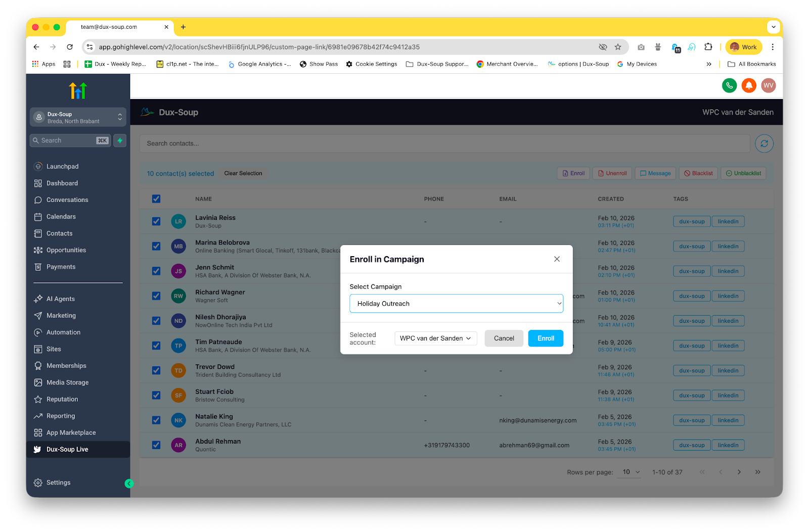
Task: Click the AR avatar for Abdul Rehman
Action: tap(178, 445)
